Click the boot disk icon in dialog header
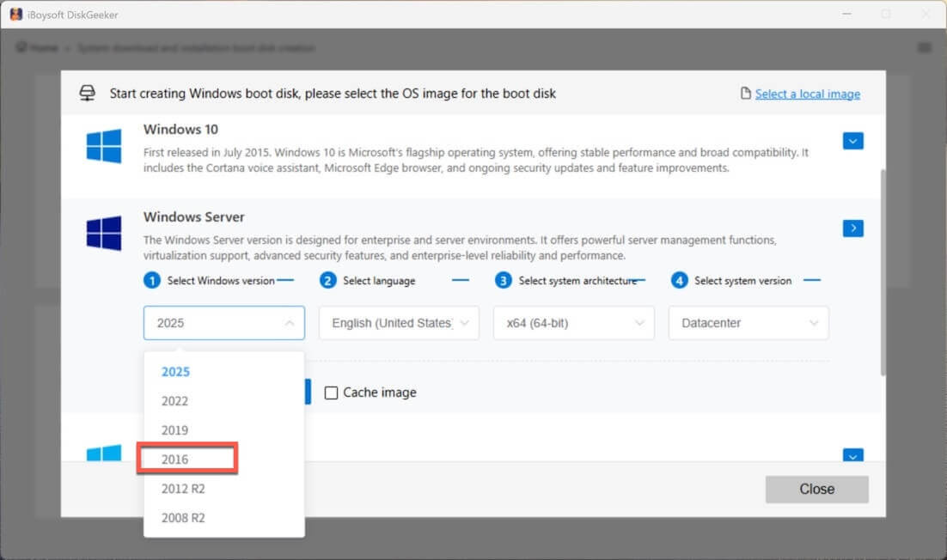Image resolution: width=947 pixels, height=560 pixels. 88,93
